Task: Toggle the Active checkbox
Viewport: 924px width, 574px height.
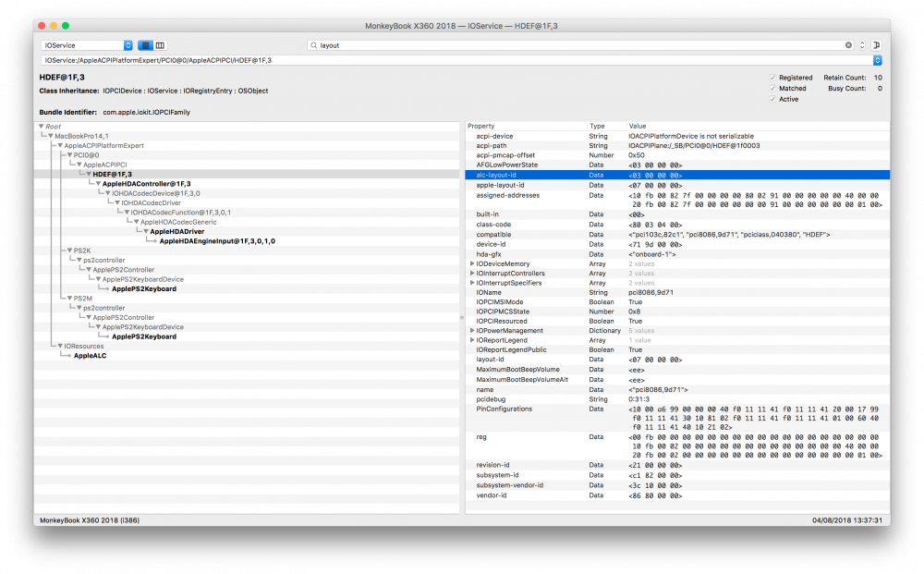Action: 772,99
